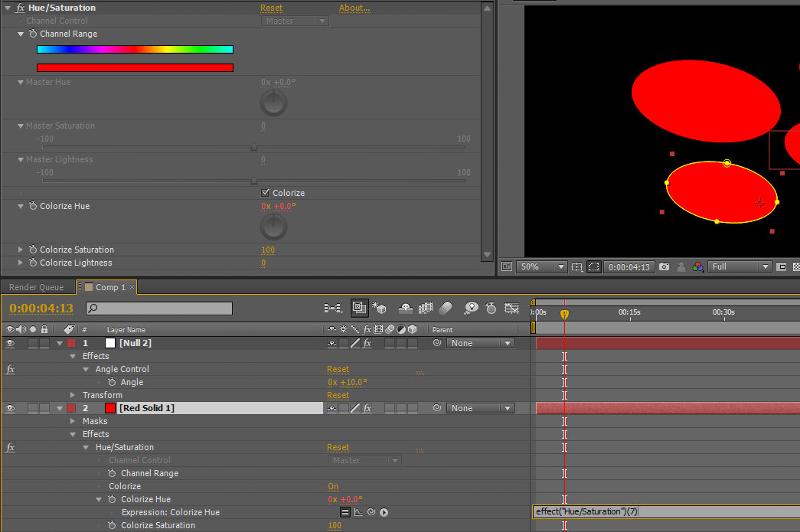The image size is (800, 532).
Task: Collapse Colorize Hue in Effect Controls
Action: click(20, 206)
